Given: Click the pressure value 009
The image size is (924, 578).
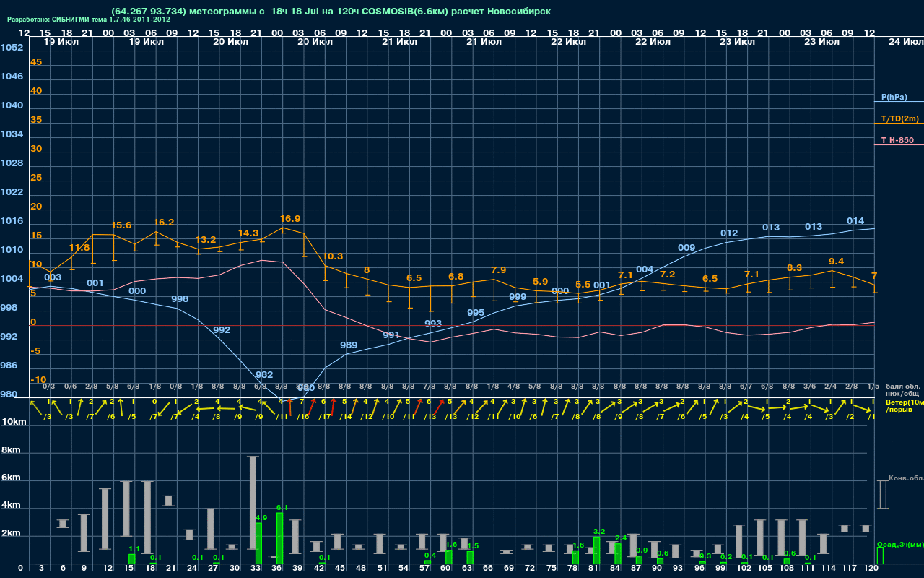Looking at the screenshot, I should coord(687,247).
